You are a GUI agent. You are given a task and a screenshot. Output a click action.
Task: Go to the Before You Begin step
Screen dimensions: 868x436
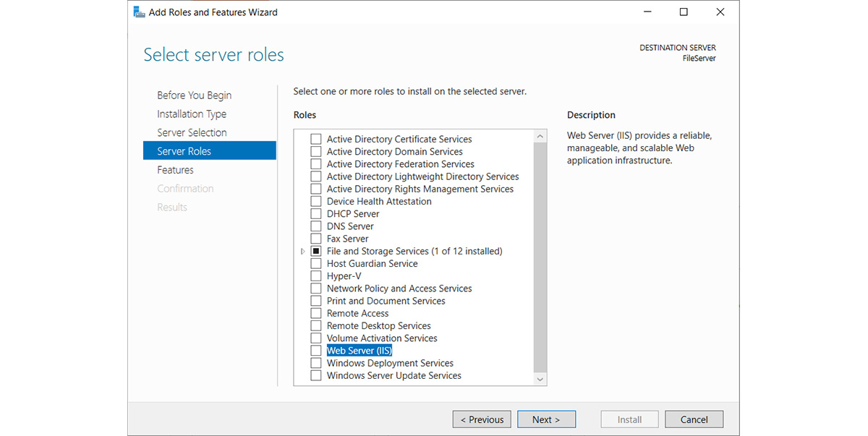[x=194, y=95]
